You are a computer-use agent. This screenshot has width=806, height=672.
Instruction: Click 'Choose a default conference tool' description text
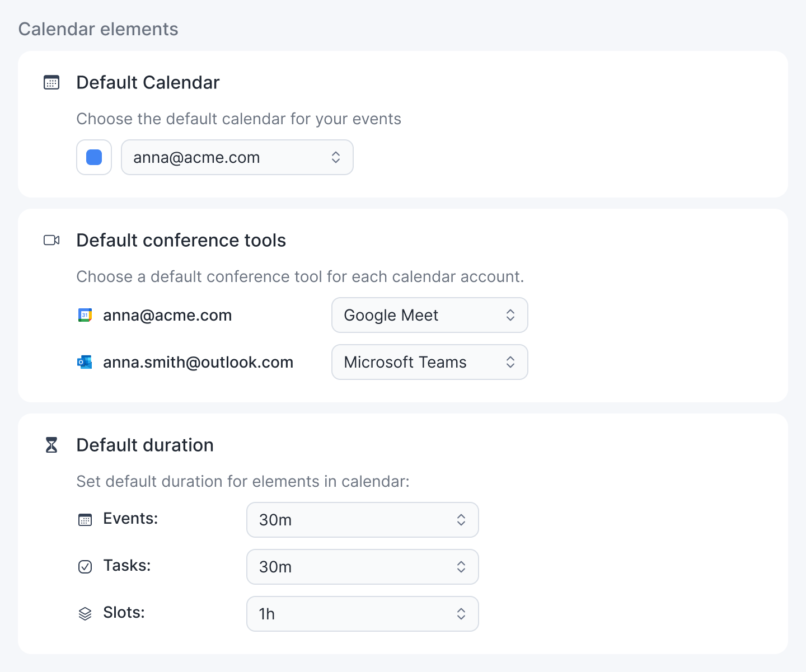pos(300,277)
